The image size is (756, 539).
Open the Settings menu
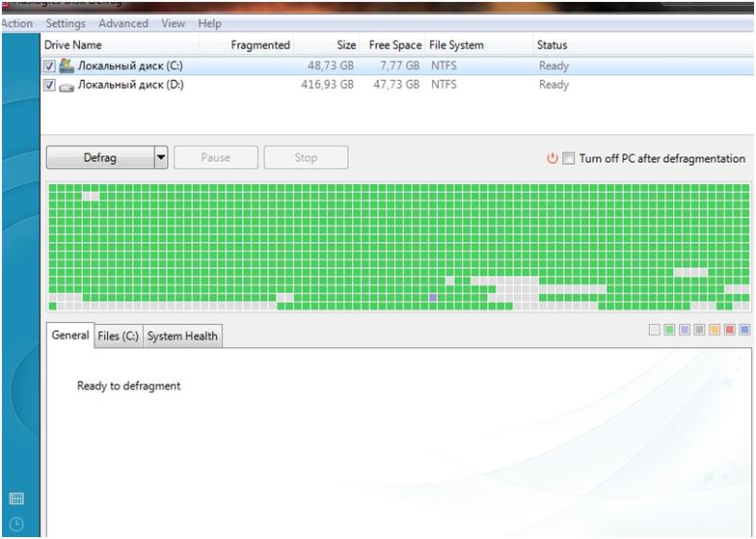66,23
